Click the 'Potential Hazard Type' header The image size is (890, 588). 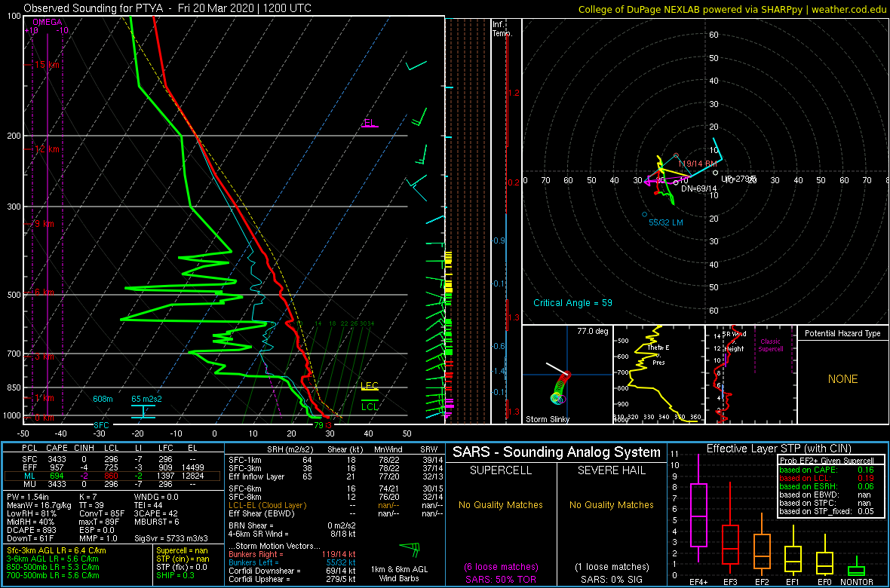click(842, 333)
